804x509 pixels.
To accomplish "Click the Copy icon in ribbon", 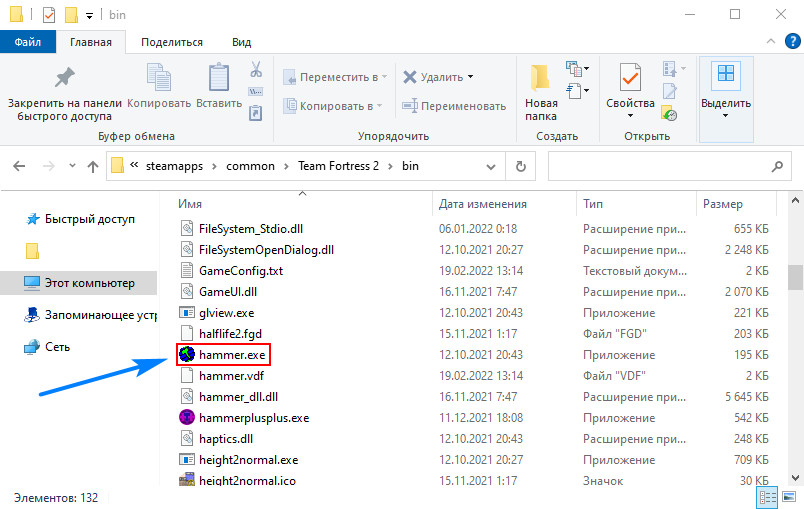I will (158, 77).
